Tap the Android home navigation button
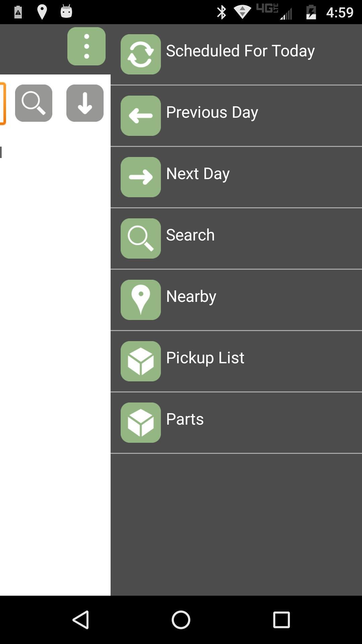The height and width of the screenshot is (644, 362). tap(181, 620)
